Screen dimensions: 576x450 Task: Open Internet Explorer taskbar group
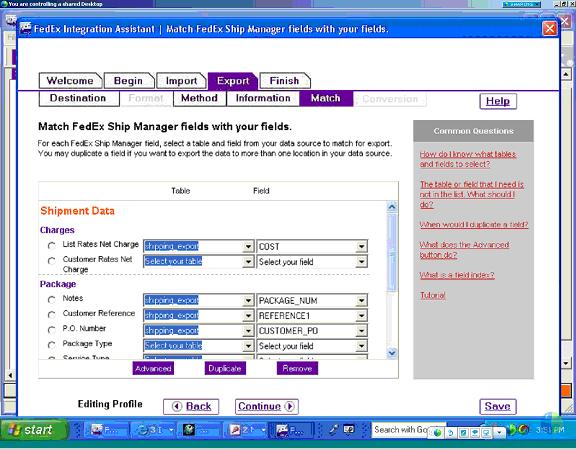point(154,430)
